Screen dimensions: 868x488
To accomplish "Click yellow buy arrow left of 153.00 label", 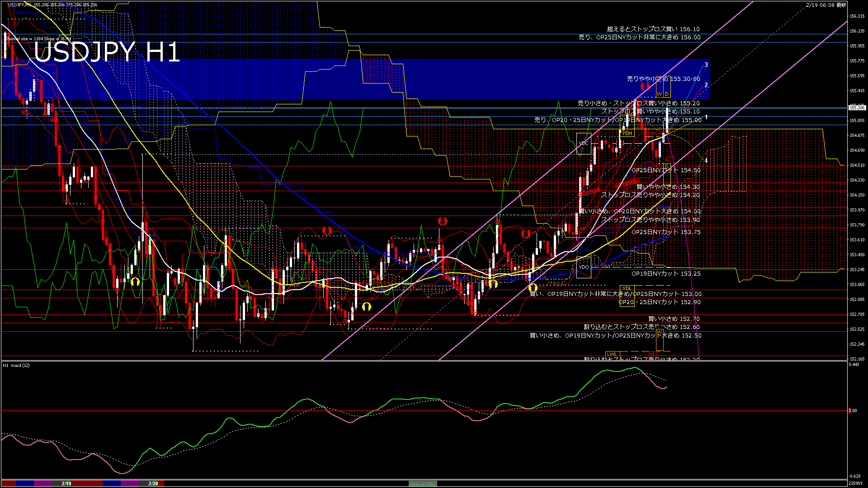I will coord(533,287).
